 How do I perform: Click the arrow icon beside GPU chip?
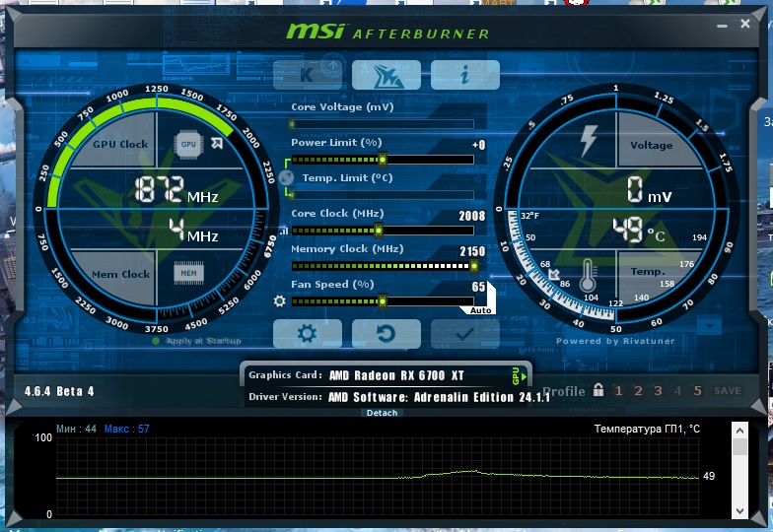(x=217, y=143)
